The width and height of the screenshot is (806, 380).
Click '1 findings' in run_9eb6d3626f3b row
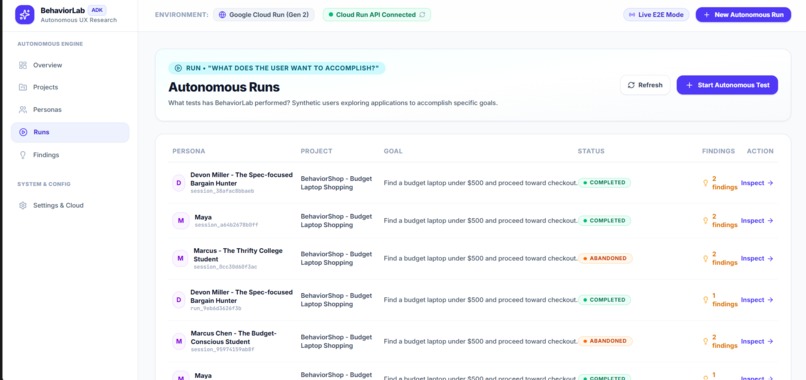coord(725,300)
